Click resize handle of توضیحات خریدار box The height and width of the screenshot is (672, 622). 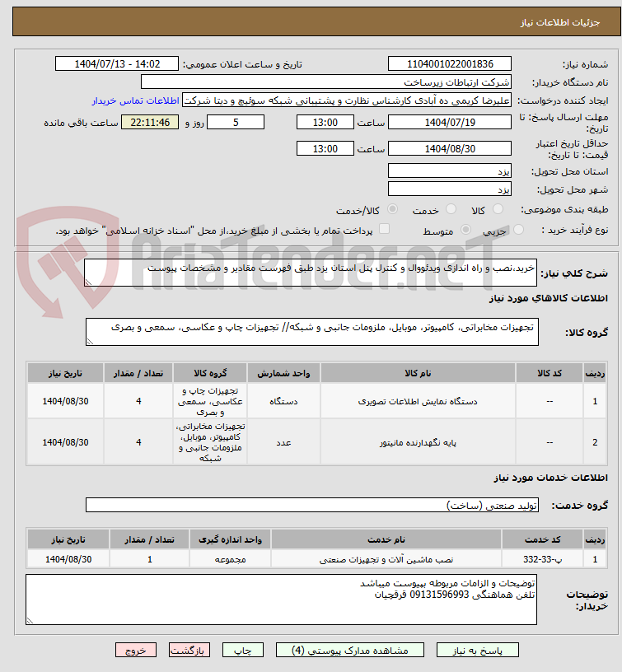[x=30, y=620]
